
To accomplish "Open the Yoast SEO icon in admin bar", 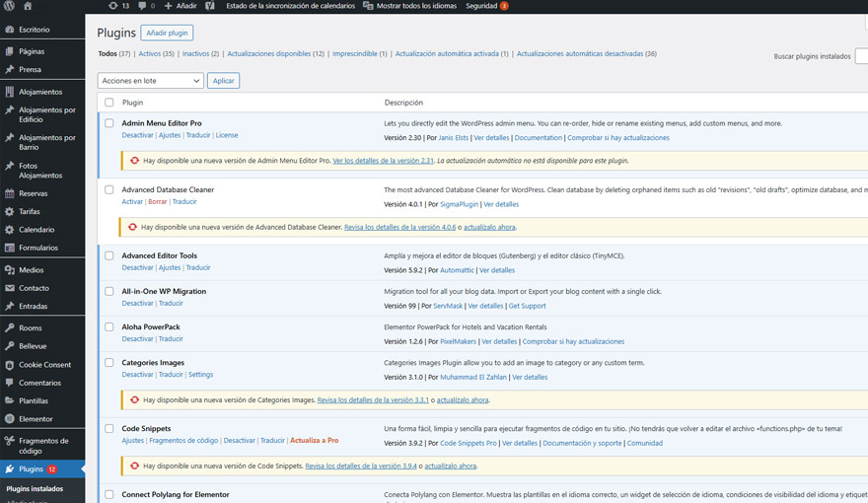I will [210, 6].
